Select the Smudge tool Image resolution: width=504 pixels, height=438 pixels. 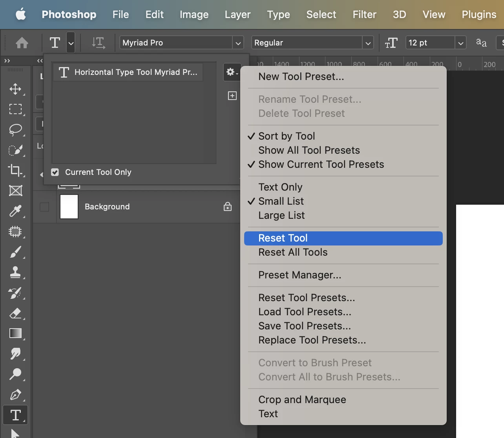click(15, 354)
